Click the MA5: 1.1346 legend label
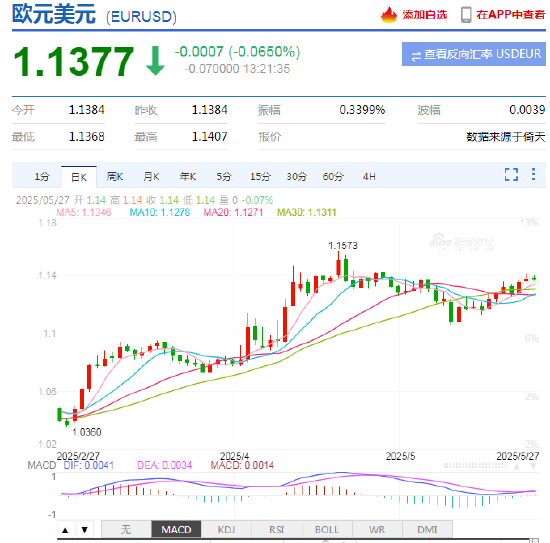 [84, 212]
